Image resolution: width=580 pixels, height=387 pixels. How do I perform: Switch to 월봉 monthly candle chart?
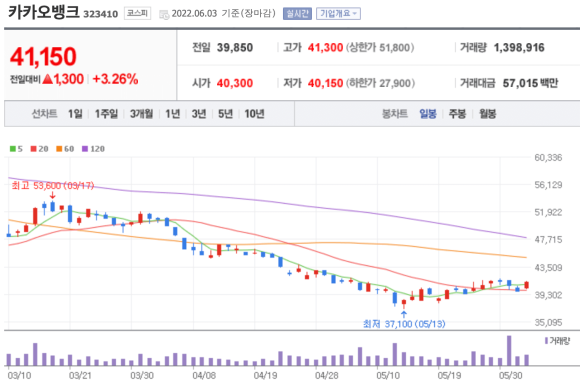[487, 114]
